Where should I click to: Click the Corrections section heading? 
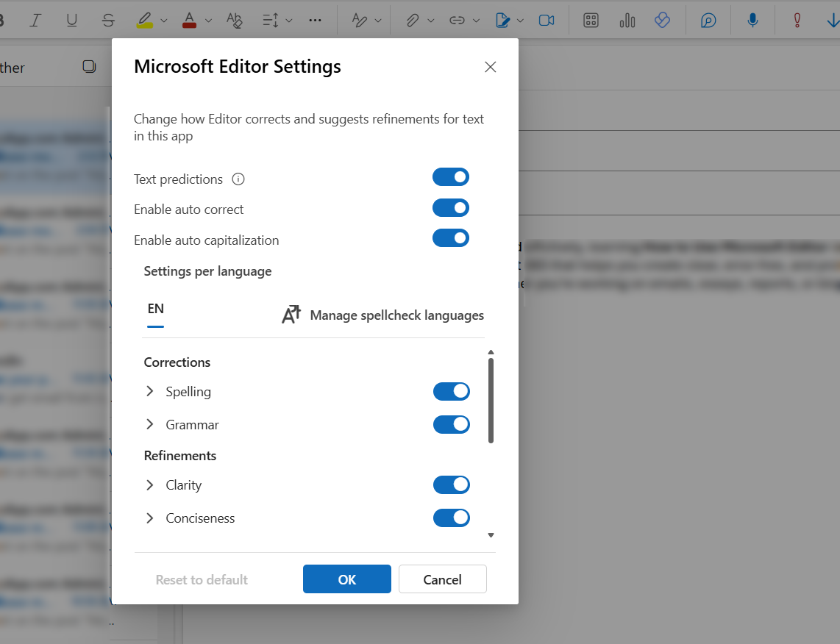tap(177, 362)
